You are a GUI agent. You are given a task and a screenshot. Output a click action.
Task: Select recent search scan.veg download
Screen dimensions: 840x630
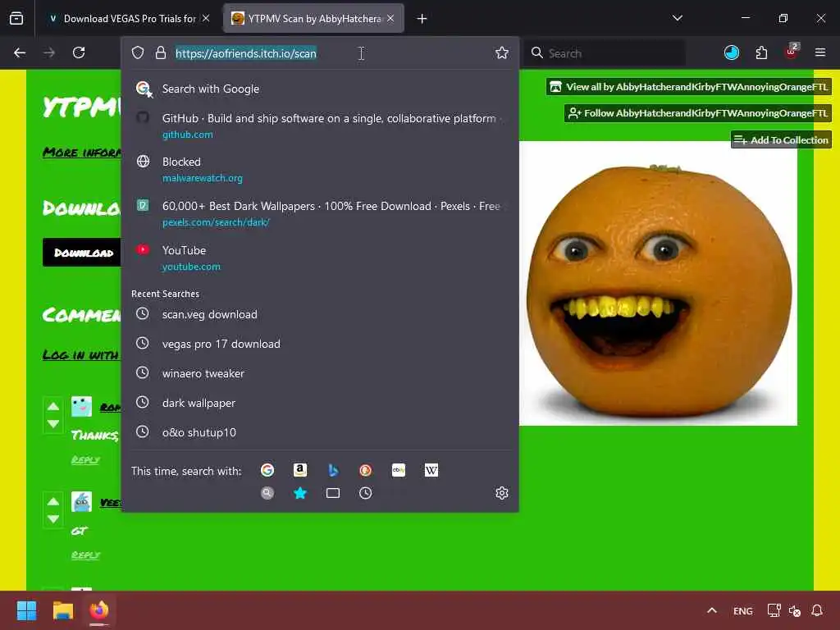point(320,314)
